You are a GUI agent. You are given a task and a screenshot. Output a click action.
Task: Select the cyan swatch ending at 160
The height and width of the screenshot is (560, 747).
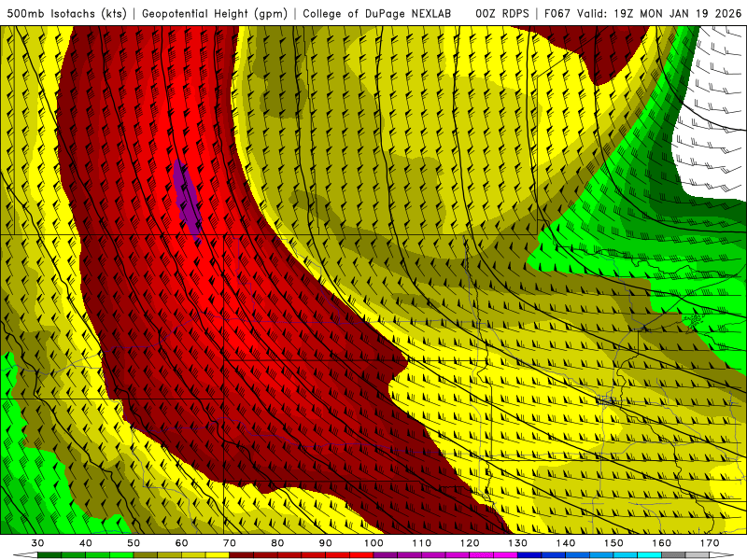pos(649,554)
